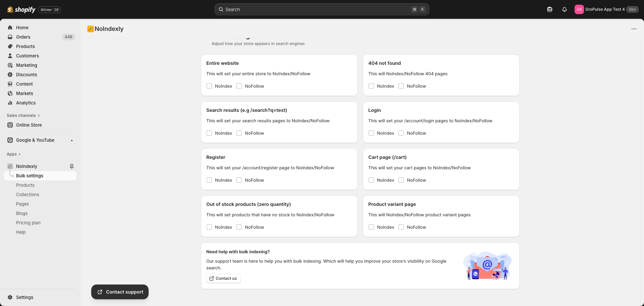Unpin the NoIndexly app using the pin icon
Image resolution: width=644 pixels, height=306 pixels.
(71, 166)
